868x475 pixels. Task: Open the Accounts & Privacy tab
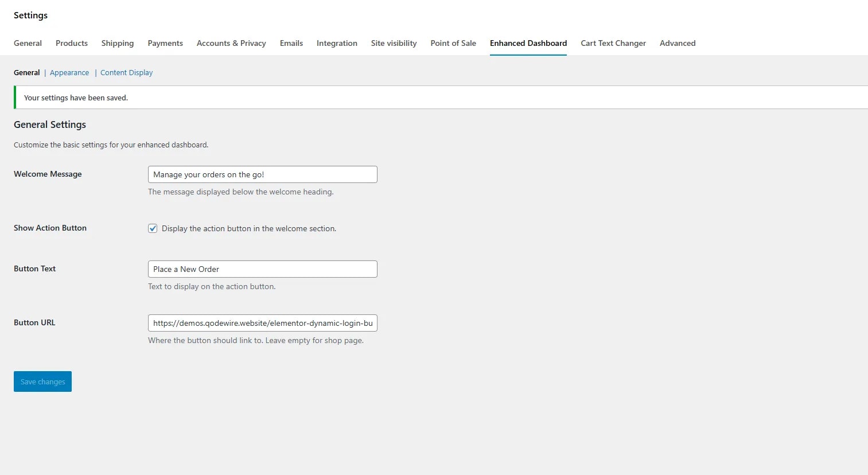pyautogui.click(x=231, y=43)
